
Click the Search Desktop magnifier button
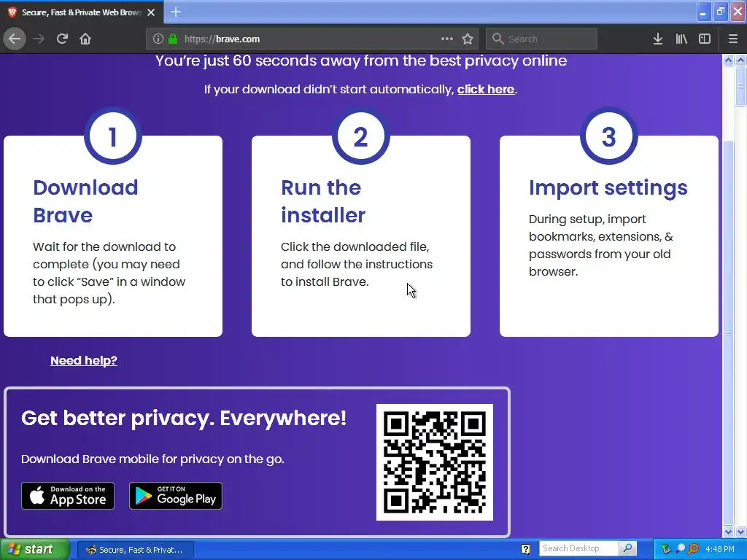(628, 548)
